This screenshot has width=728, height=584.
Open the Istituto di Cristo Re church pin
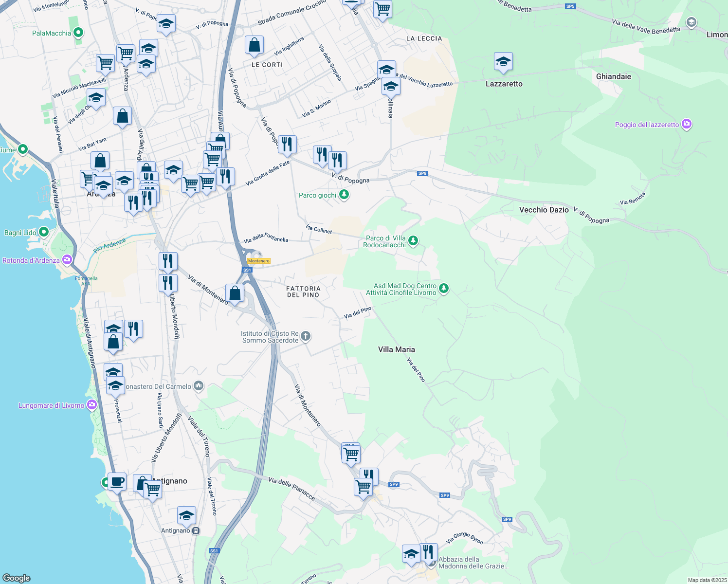pyautogui.click(x=306, y=336)
